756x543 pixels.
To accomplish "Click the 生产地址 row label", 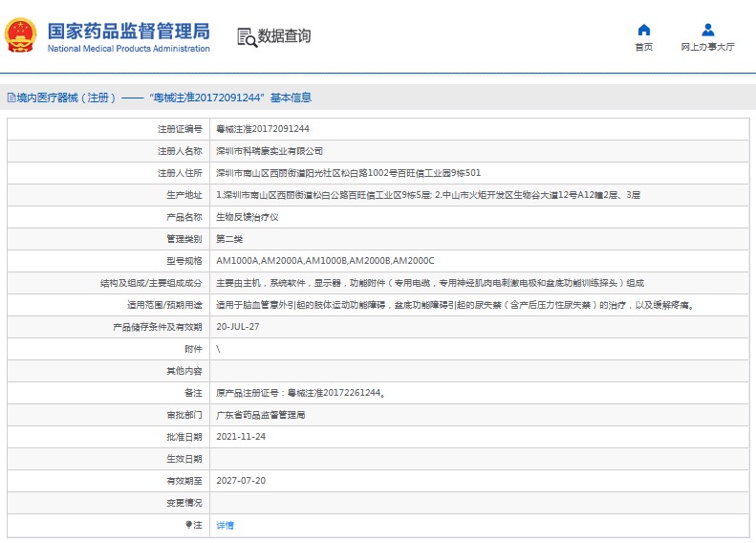I will [184, 195].
